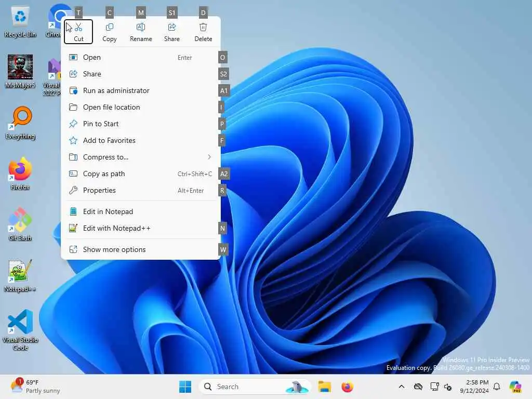Choose Open file location
This screenshot has height=399, width=532.
coord(141,107)
